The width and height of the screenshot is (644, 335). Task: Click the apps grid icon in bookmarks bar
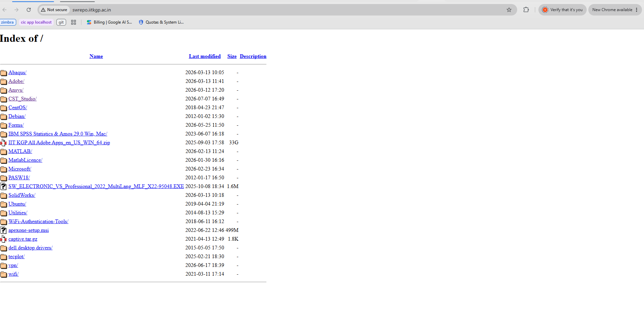74,22
